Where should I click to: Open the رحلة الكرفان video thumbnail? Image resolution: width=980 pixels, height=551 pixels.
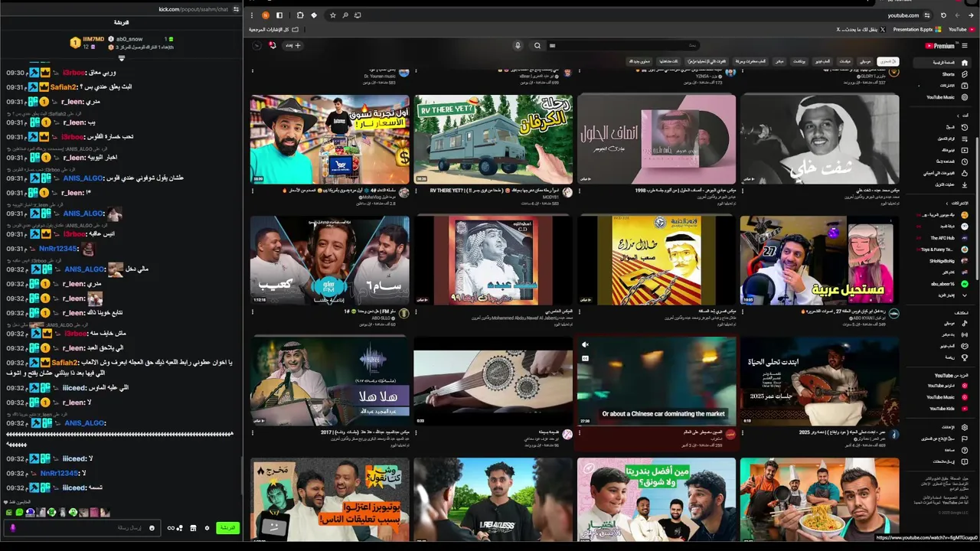tap(493, 139)
